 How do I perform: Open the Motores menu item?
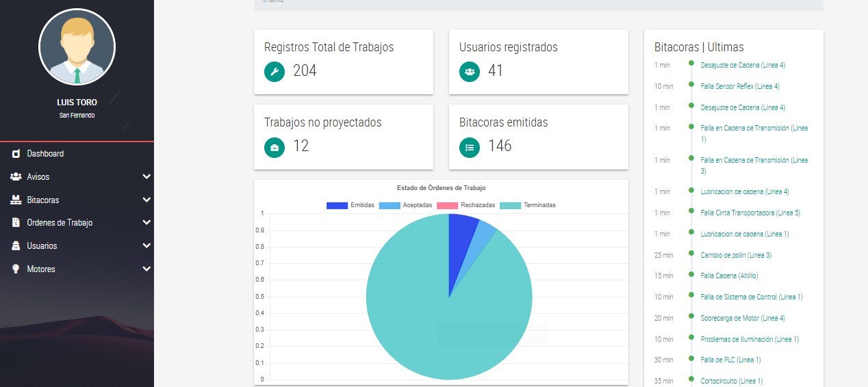[41, 269]
